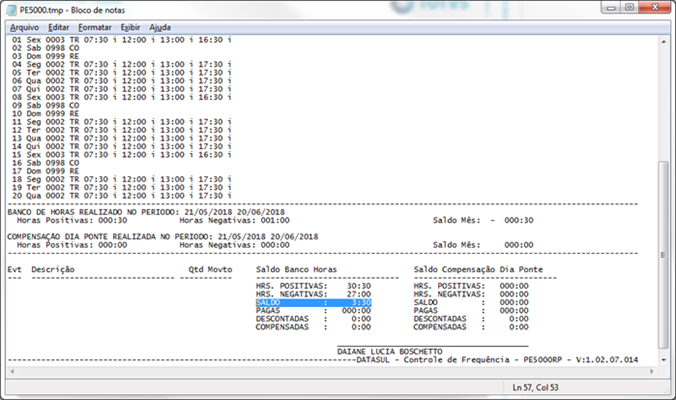Click 'Horas Positivas: 000:30' text
Image resolution: width=676 pixels, height=400 pixels.
72,220
